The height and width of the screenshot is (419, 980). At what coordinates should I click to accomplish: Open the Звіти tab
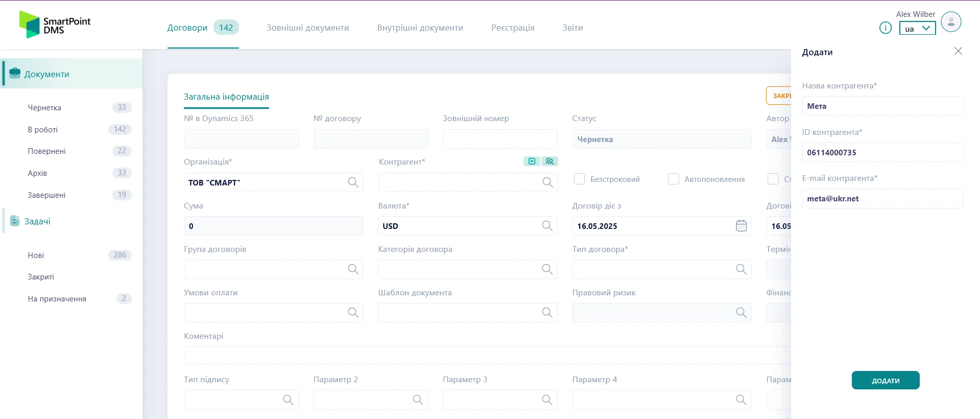click(x=572, y=28)
